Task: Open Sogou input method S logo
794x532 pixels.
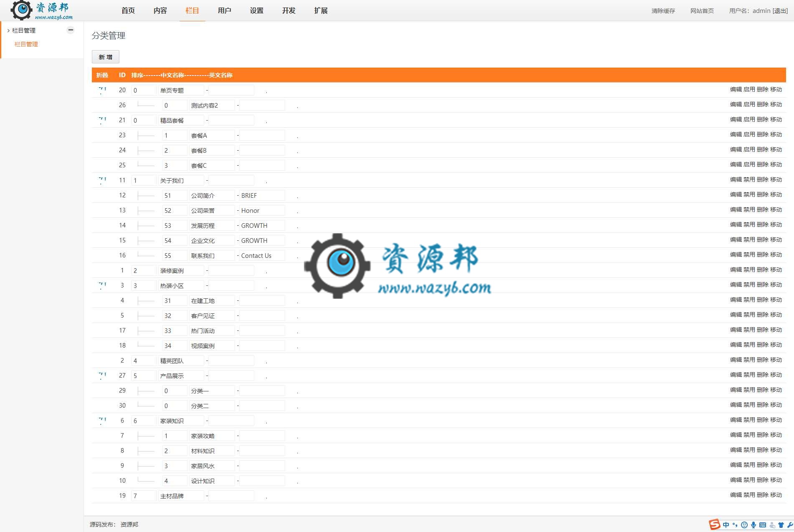Action: click(714, 524)
